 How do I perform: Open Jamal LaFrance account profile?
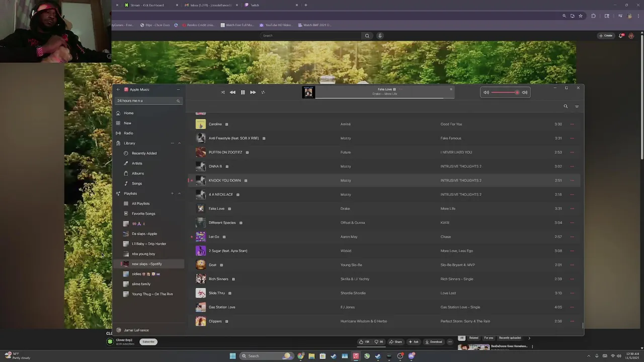(133, 330)
